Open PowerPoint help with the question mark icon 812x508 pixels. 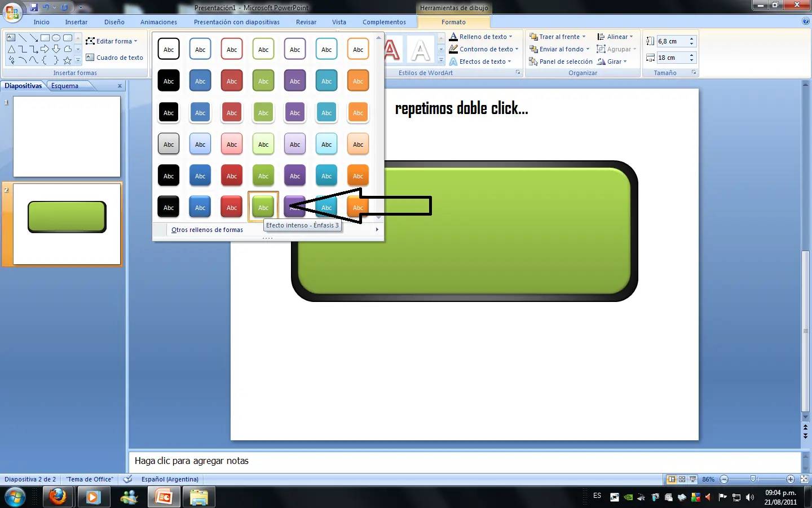(806, 21)
